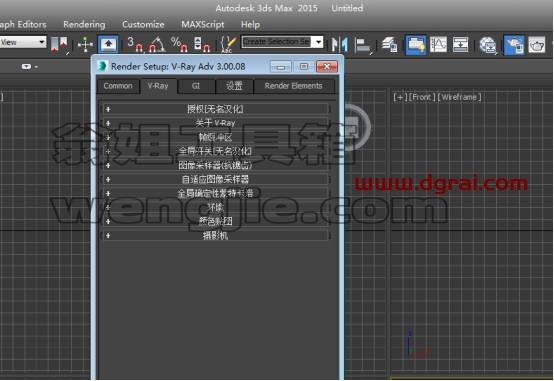Minimize the Render Setup dialog
Screen dimensions: 554x381
point(281,67)
